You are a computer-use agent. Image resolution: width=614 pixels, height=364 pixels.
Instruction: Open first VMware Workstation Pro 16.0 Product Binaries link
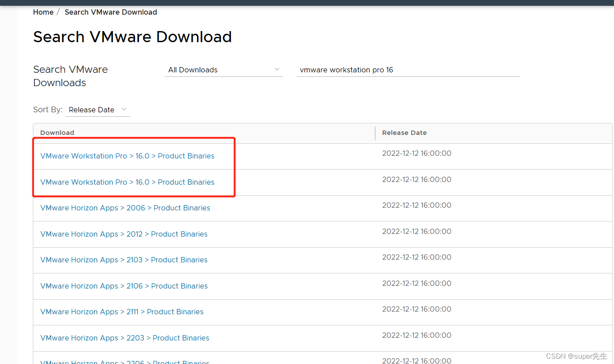tap(127, 156)
